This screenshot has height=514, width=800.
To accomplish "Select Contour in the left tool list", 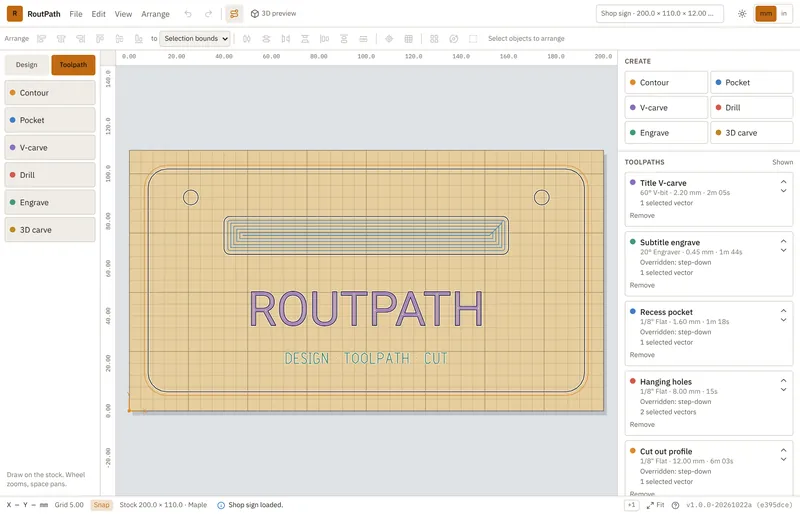I will tap(50, 93).
